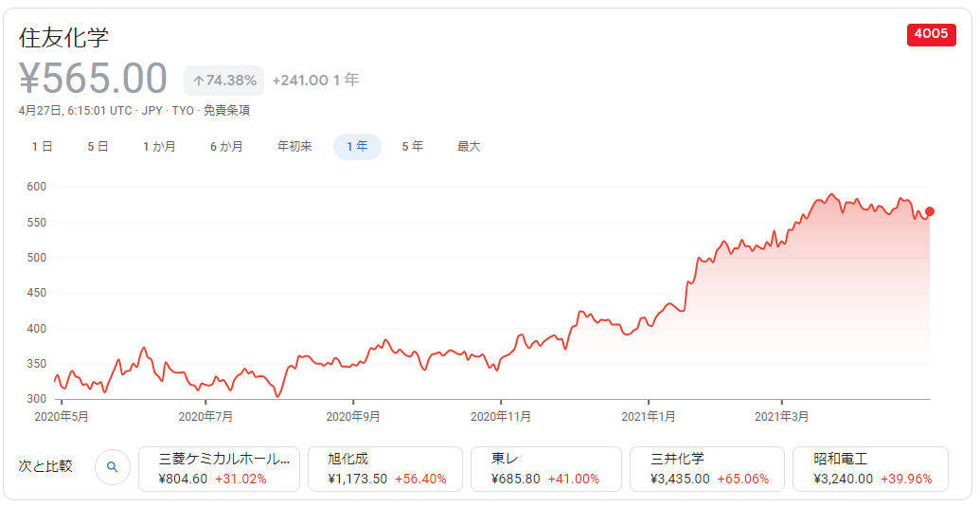Click the ↑74.38% change badge

coord(223,81)
